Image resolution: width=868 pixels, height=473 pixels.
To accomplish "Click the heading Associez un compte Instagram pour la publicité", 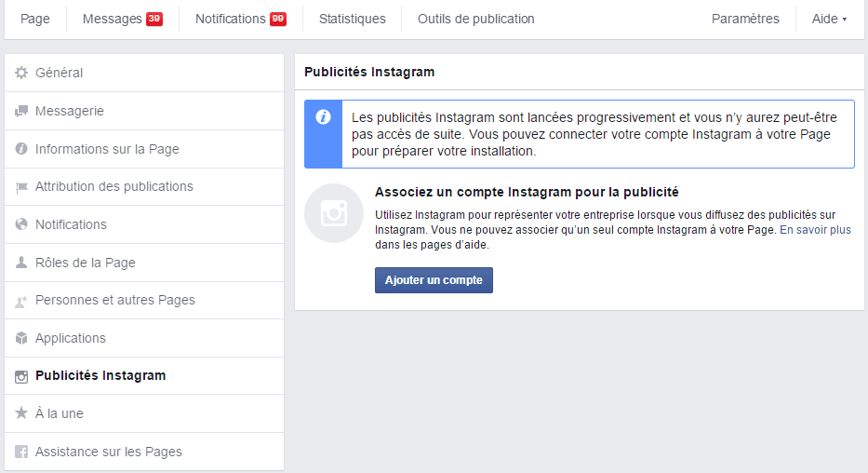I will click(x=527, y=192).
